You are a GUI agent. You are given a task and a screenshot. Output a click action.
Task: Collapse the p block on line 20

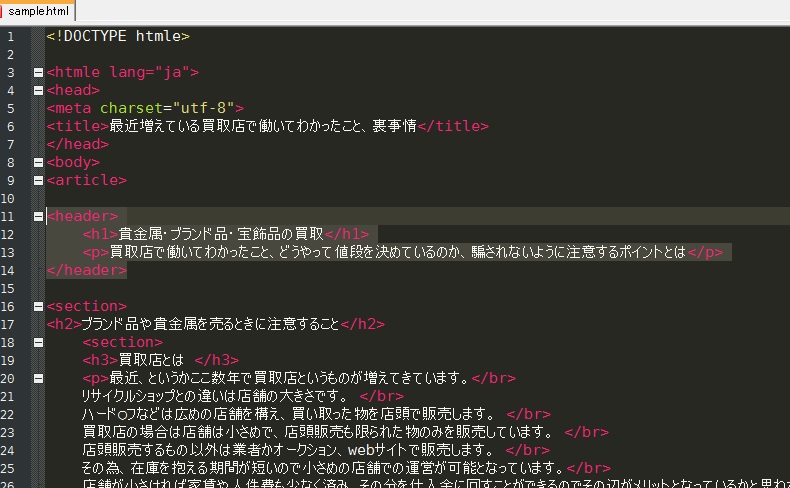(38, 379)
